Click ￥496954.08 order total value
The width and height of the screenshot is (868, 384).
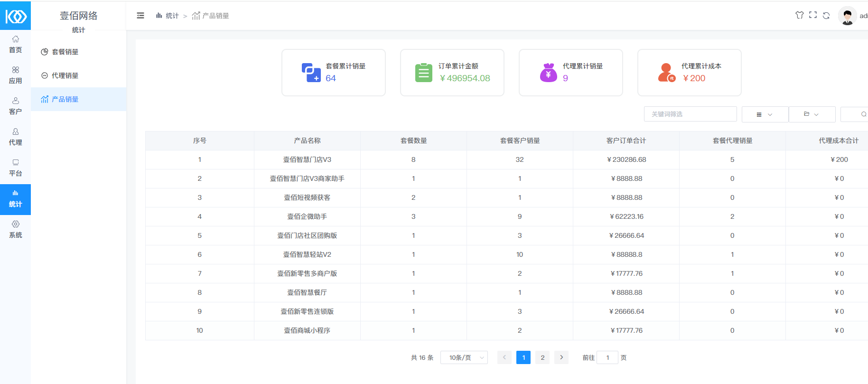[465, 78]
